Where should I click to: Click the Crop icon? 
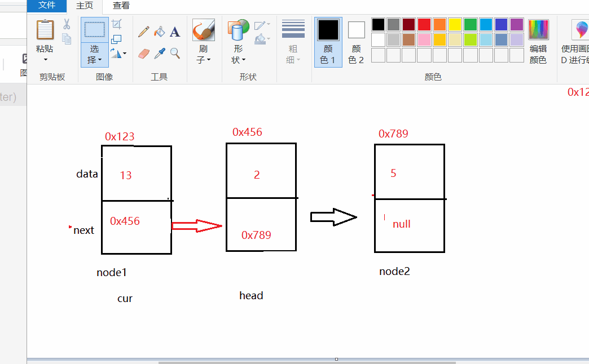click(x=117, y=24)
